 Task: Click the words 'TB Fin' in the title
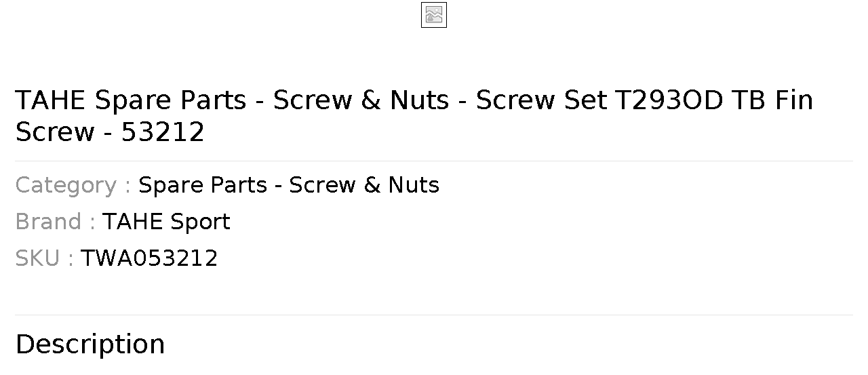pyautogui.click(x=772, y=100)
